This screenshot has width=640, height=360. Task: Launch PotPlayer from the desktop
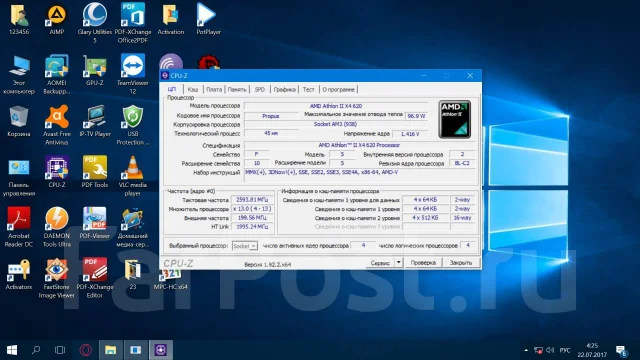click(x=209, y=19)
